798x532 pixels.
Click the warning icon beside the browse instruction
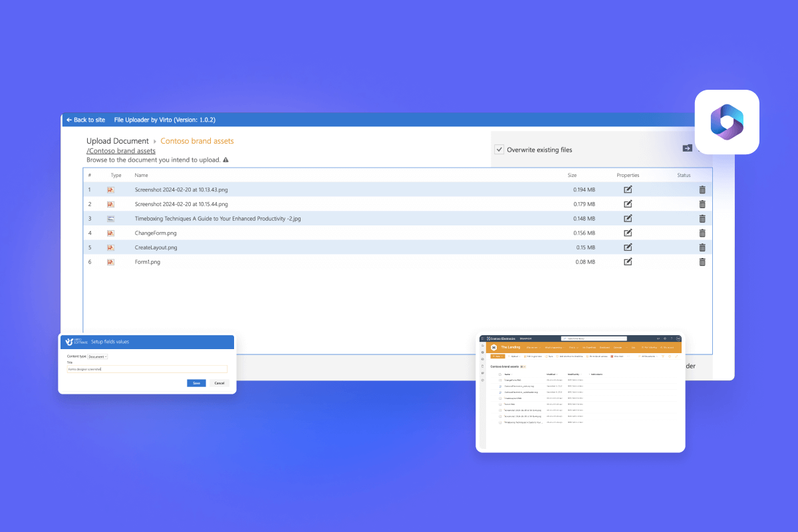[225, 160]
